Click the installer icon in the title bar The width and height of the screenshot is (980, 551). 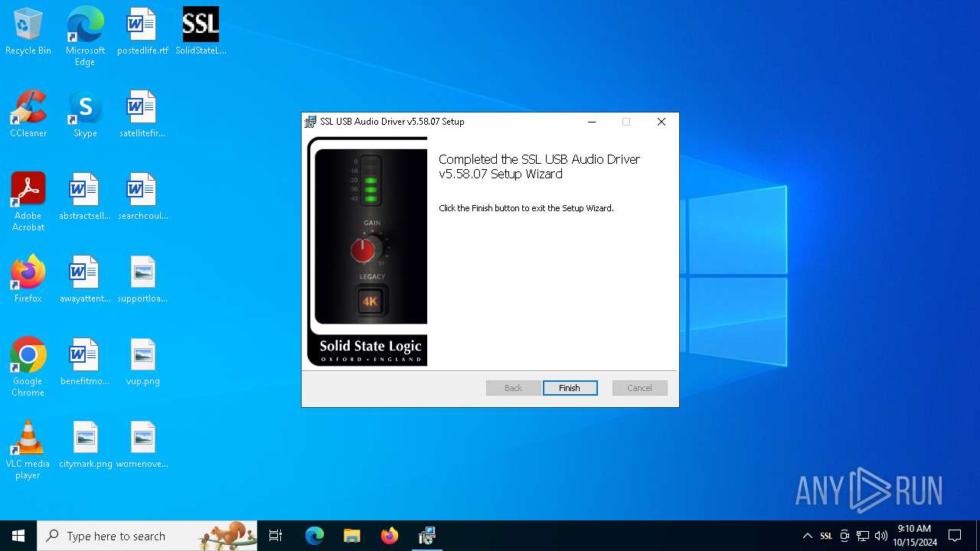tap(311, 122)
